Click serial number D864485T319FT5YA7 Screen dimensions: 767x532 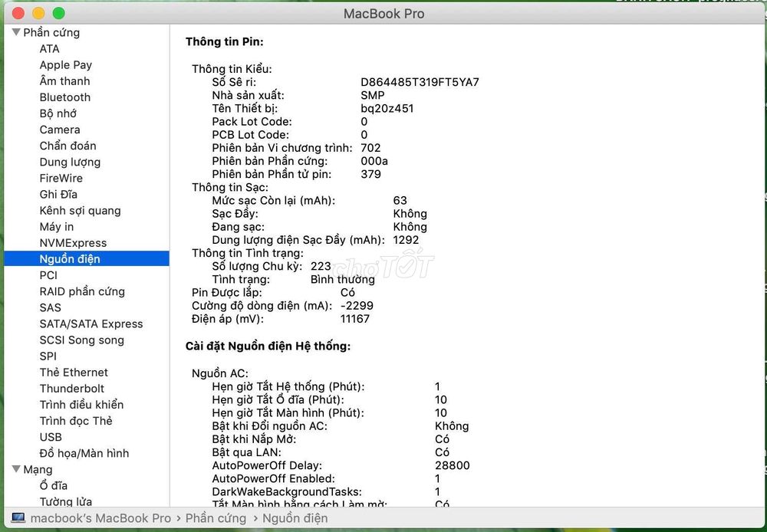(420, 82)
